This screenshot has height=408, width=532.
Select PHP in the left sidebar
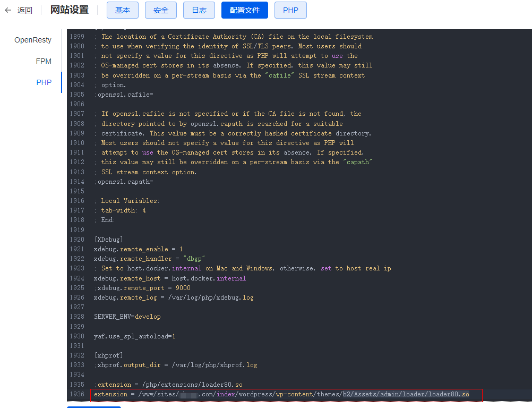44,82
